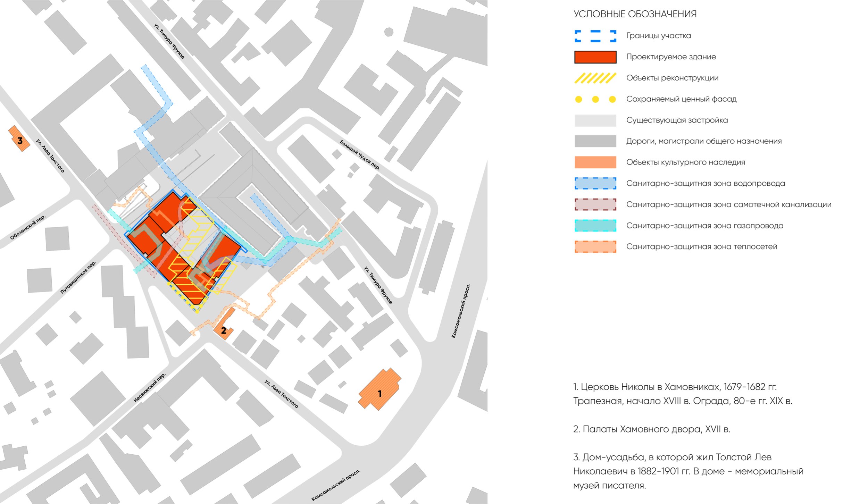Viewport: 868px width, 504px height.
Task: Click the 'Пуговишников пер.' street label
Action: click(78, 278)
